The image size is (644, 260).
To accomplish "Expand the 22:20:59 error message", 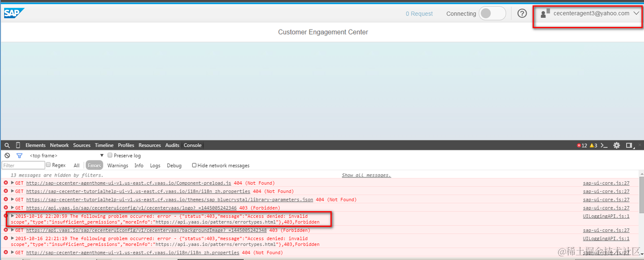I will pos(12,216).
